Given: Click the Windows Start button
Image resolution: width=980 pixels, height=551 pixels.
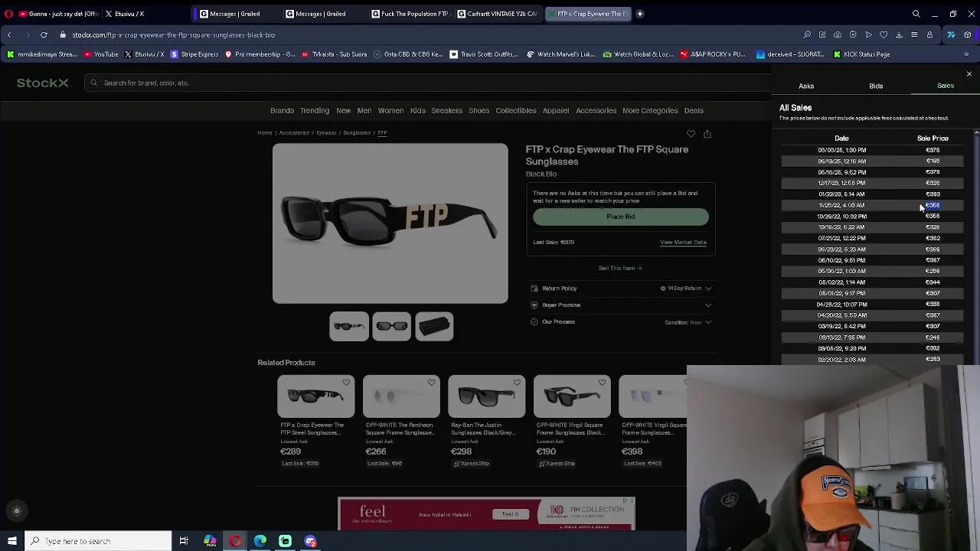Looking at the screenshot, I should pyautogui.click(x=12, y=541).
